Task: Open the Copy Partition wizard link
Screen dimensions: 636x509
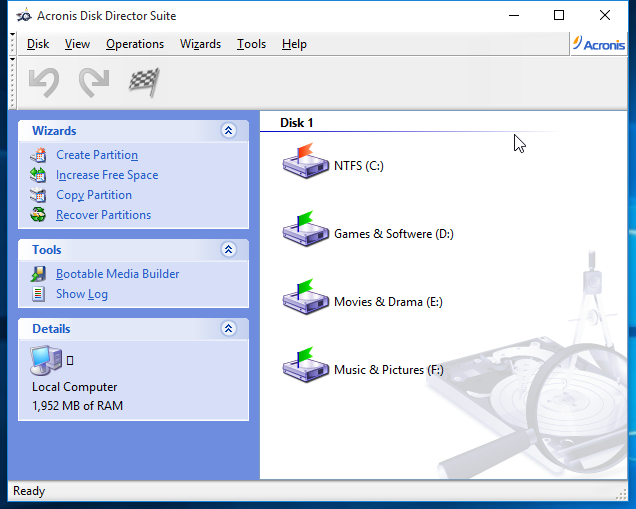Action: [x=94, y=195]
